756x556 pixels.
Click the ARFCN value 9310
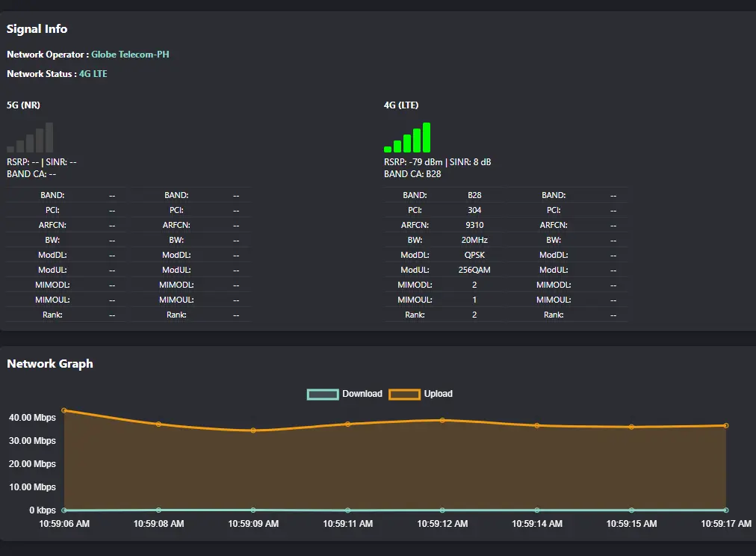click(474, 225)
